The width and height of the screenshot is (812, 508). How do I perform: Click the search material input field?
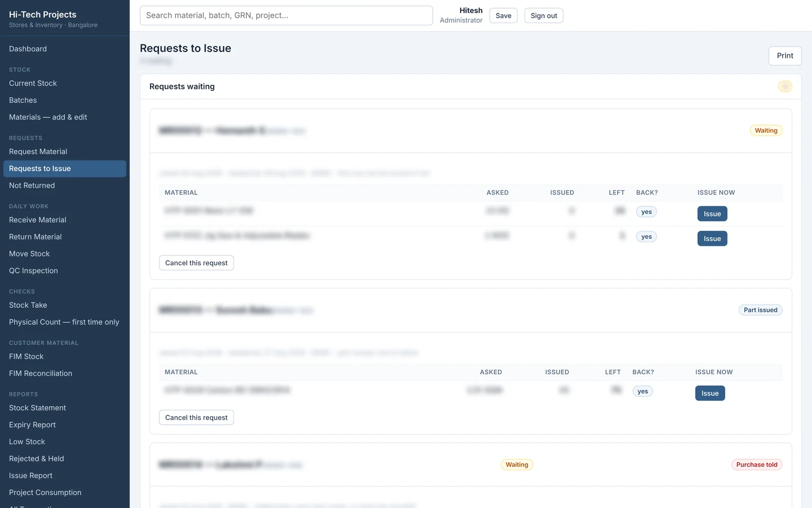point(286,16)
